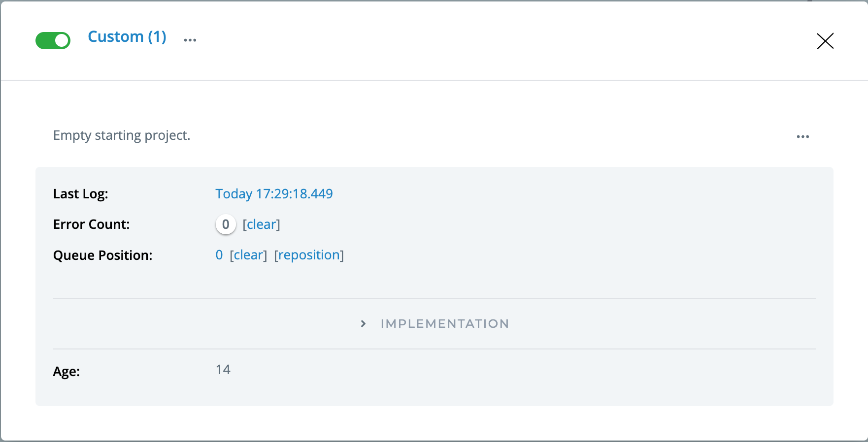The height and width of the screenshot is (442, 868).
Task: Toggle off the green Custom (1) switch
Action: point(53,40)
